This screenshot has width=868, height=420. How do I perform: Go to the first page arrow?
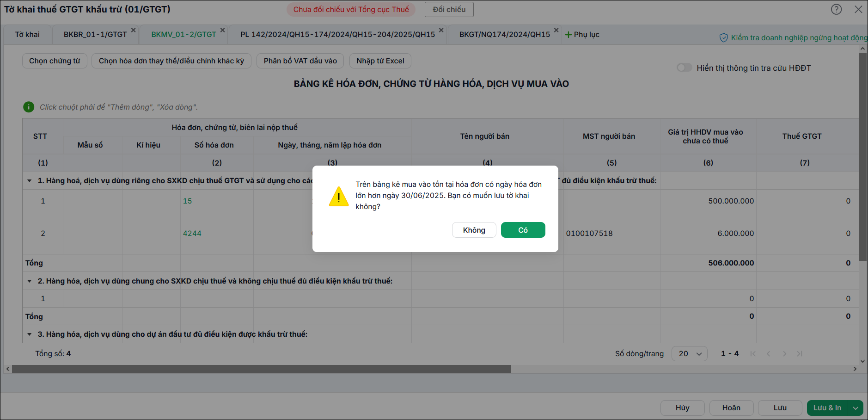(753, 354)
